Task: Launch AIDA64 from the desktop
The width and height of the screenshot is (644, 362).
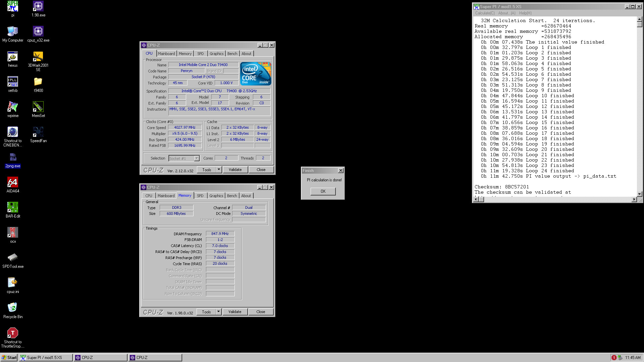Action: (x=13, y=185)
